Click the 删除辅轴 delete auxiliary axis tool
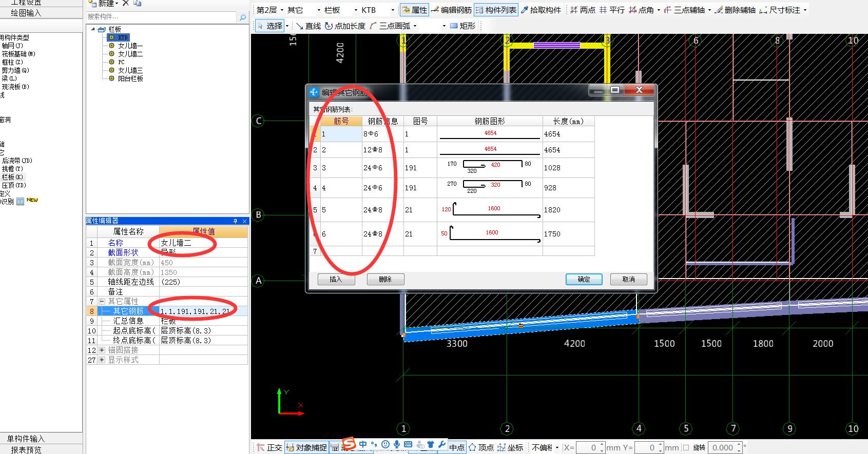868x454 pixels. point(735,10)
